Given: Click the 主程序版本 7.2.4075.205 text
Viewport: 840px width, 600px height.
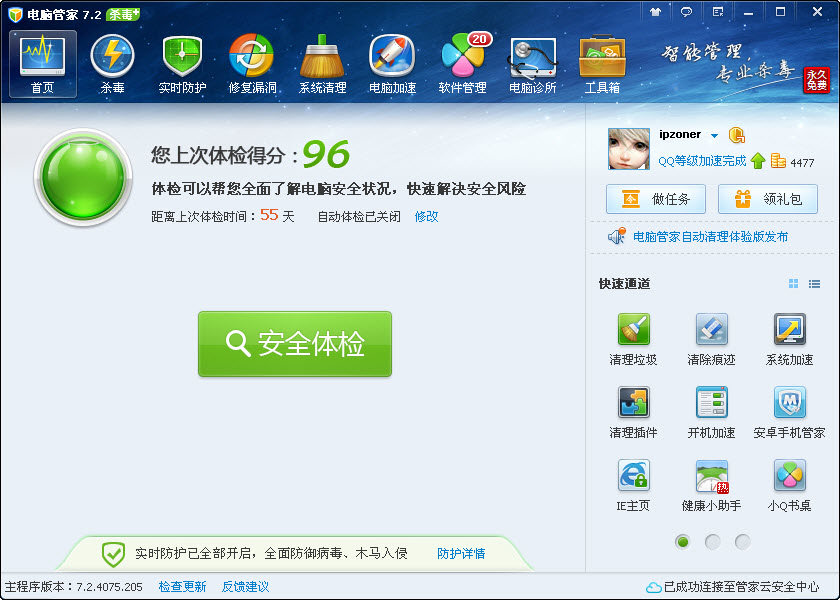Looking at the screenshot, I should (73, 587).
